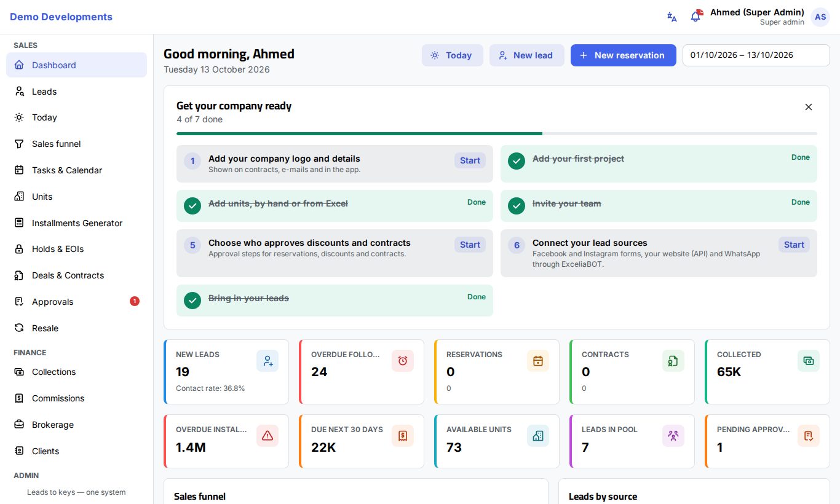Click the Dashboard home icon in sidebar
The width and height of the screenshot is (840, 504).
click(19, 65)
